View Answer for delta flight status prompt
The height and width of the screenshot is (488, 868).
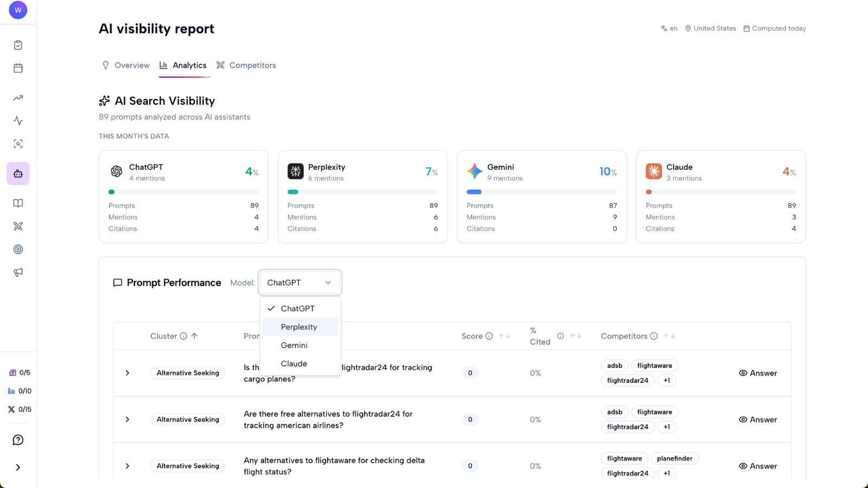(x=758, y=466)
